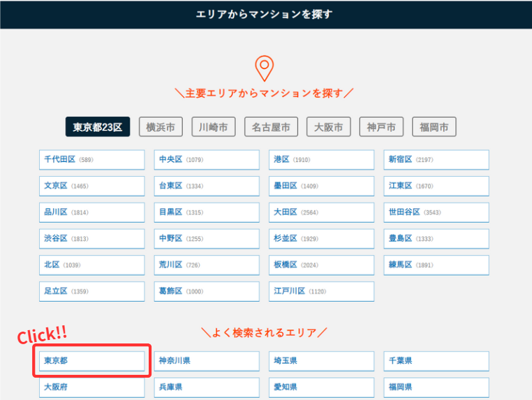Click the 世田谷区 link

tap(436, 212)
